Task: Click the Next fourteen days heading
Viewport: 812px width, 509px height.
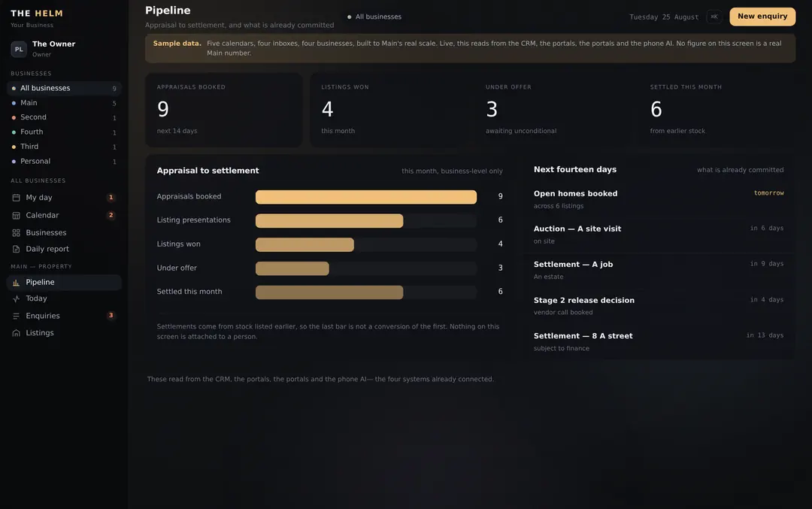Action: point(575,170)
